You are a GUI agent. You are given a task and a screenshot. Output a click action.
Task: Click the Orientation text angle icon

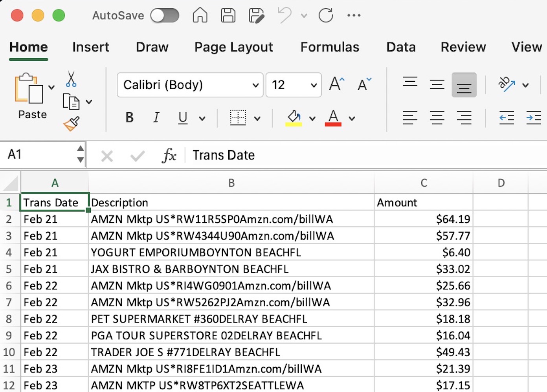(507, 84)
